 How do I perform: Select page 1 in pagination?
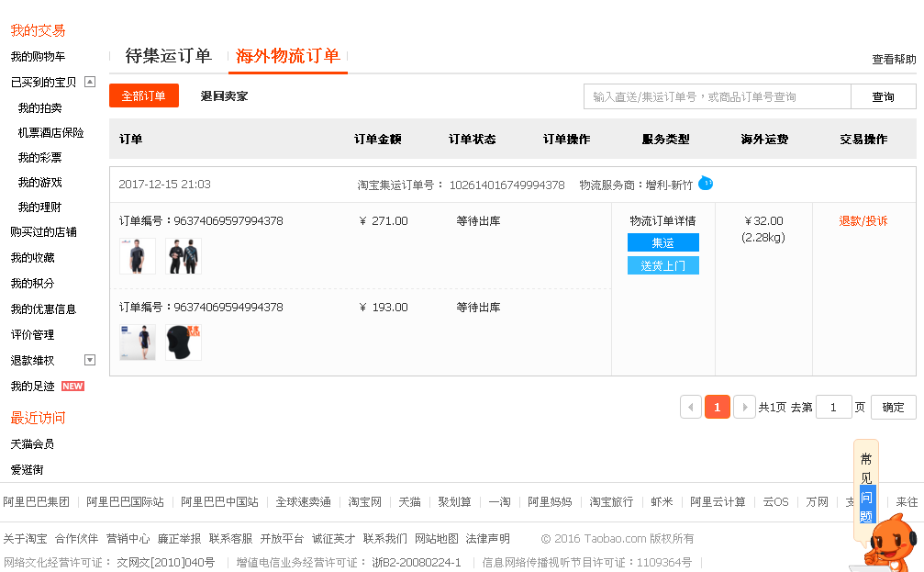click(718, 407)
